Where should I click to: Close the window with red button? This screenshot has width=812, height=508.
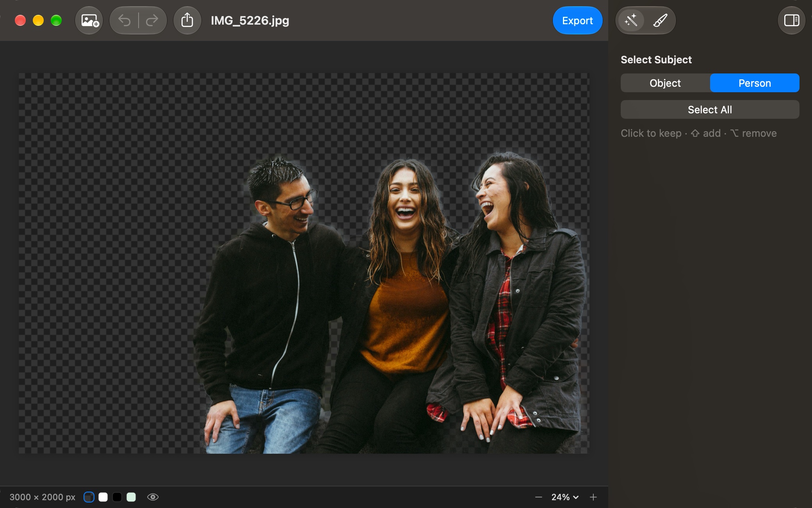tap(20, 20)
